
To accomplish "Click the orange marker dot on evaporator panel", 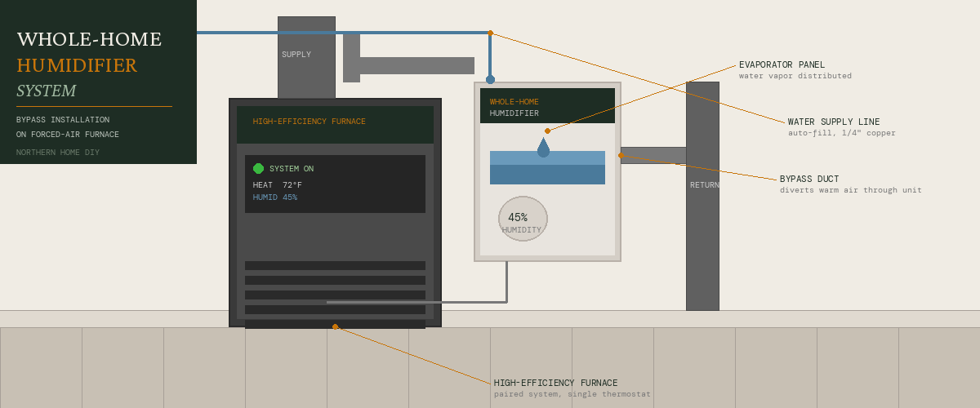I will click(x=547, y=131).
